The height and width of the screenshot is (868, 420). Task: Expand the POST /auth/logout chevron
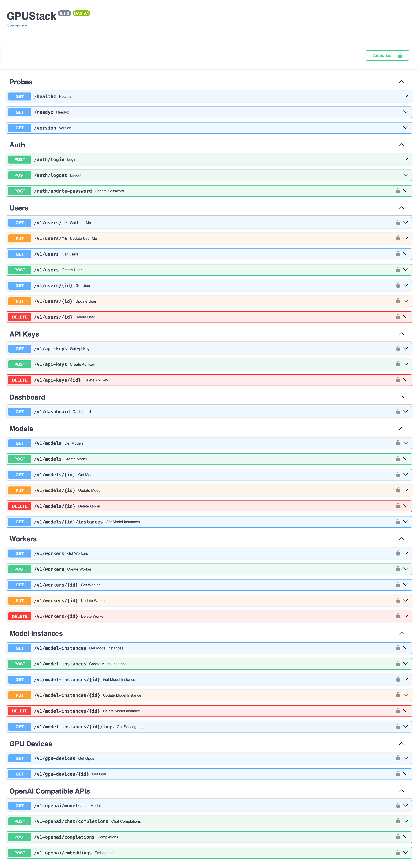[x=406, y=175]
